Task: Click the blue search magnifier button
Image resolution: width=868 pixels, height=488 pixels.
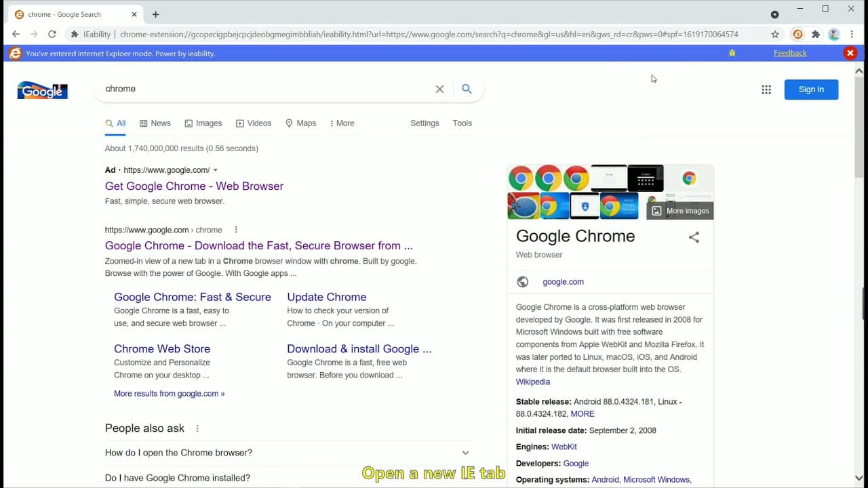Action: [x=467, y=89]
